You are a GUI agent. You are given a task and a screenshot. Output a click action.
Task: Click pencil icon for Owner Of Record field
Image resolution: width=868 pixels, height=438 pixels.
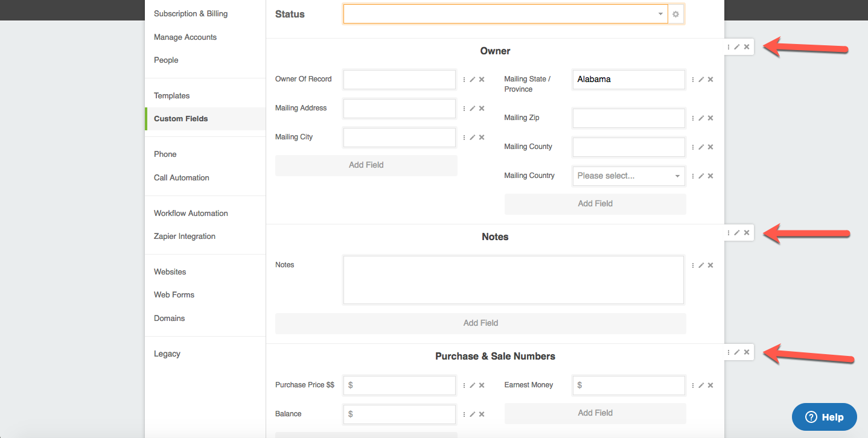[x=473, y=80]
